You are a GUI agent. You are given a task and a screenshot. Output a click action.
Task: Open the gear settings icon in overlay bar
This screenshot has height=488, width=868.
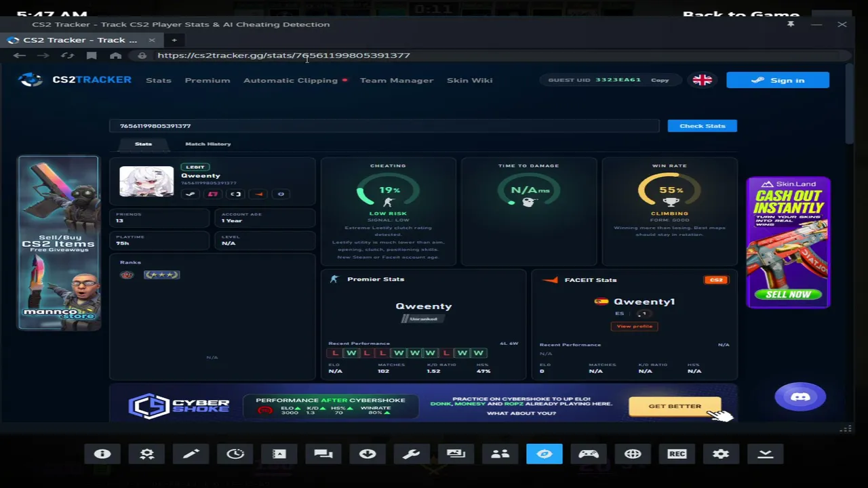(x=721, y=454)
